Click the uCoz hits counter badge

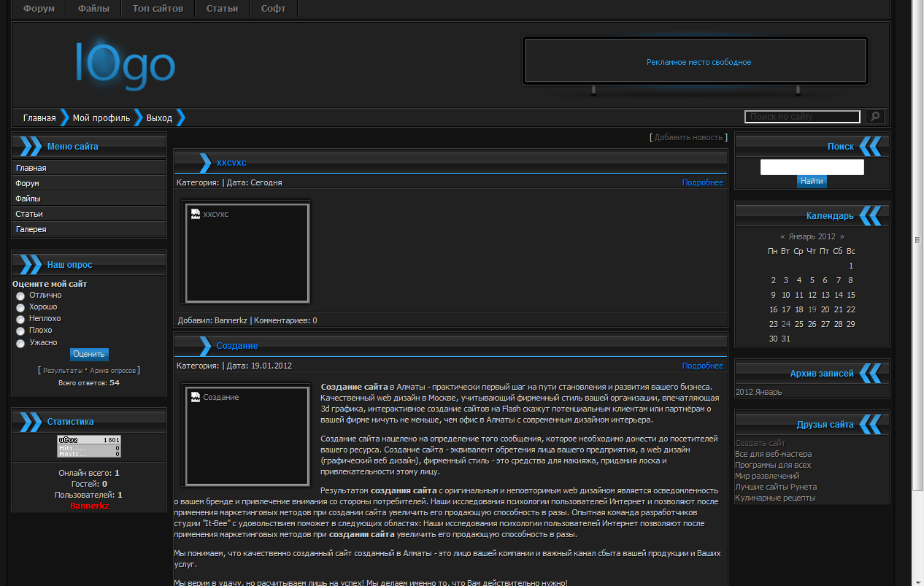click(89, 447)
